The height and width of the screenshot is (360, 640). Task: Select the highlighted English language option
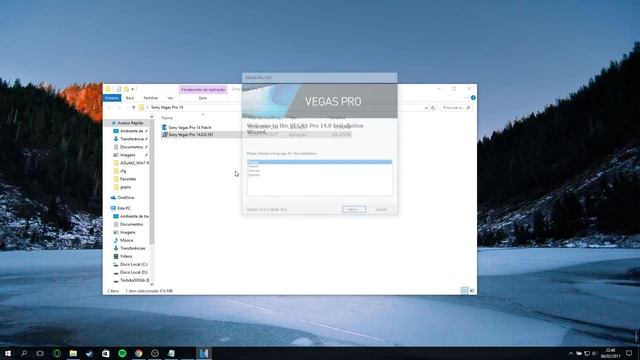319,162
